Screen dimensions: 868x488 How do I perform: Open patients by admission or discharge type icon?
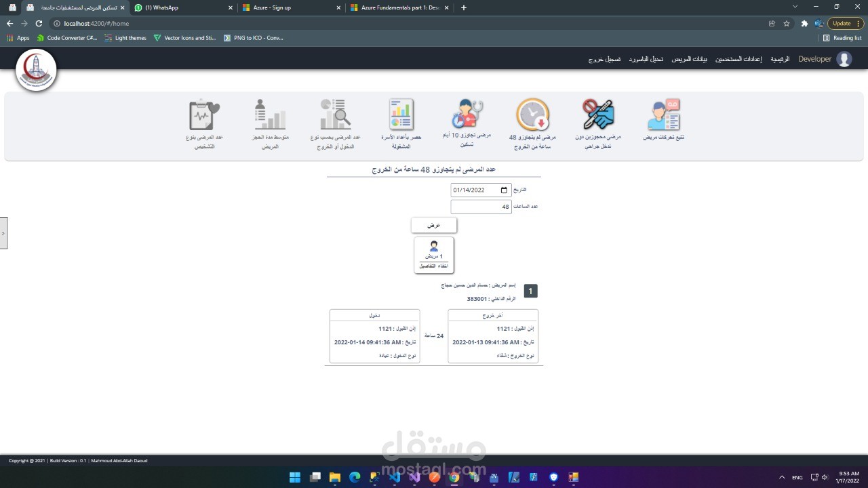336,114
